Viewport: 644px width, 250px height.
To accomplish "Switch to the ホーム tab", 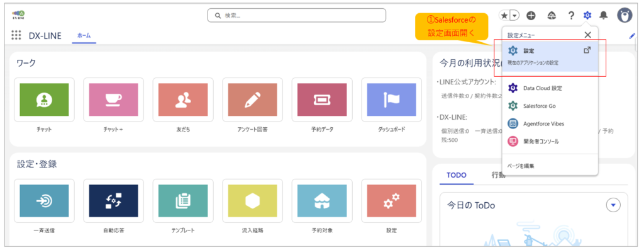I will [x=84, y=36].
